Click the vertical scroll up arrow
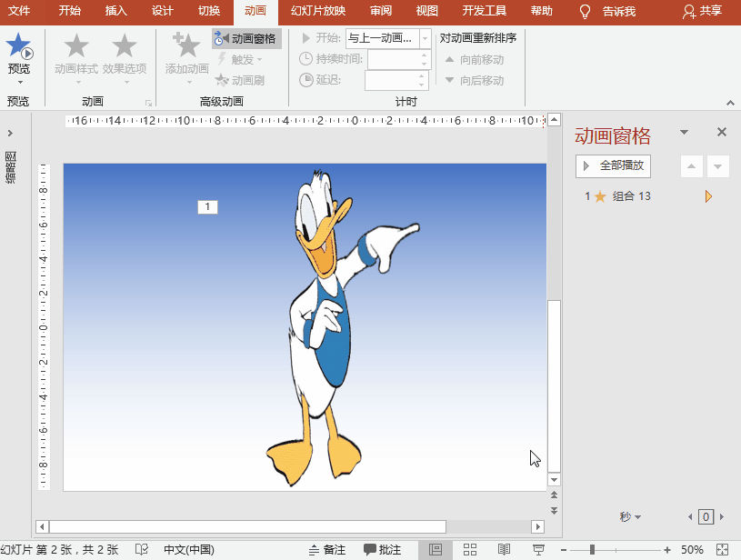The image size is (741, 560). tap(554, 119)
